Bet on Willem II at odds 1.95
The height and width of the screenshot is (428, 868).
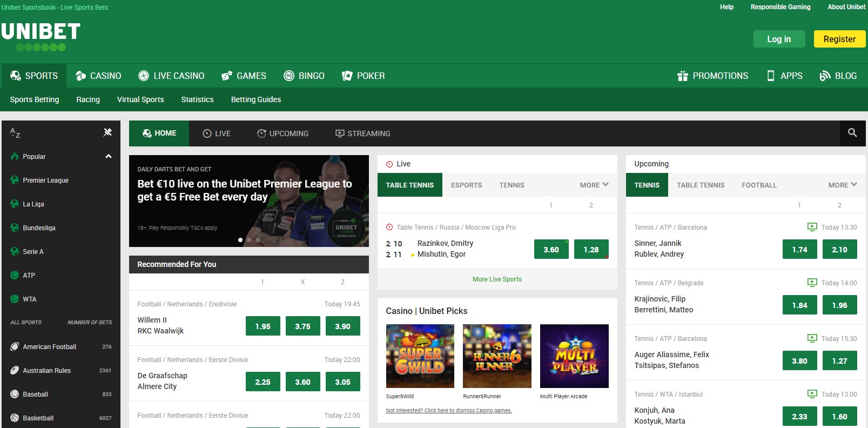(x=263, y=326)
